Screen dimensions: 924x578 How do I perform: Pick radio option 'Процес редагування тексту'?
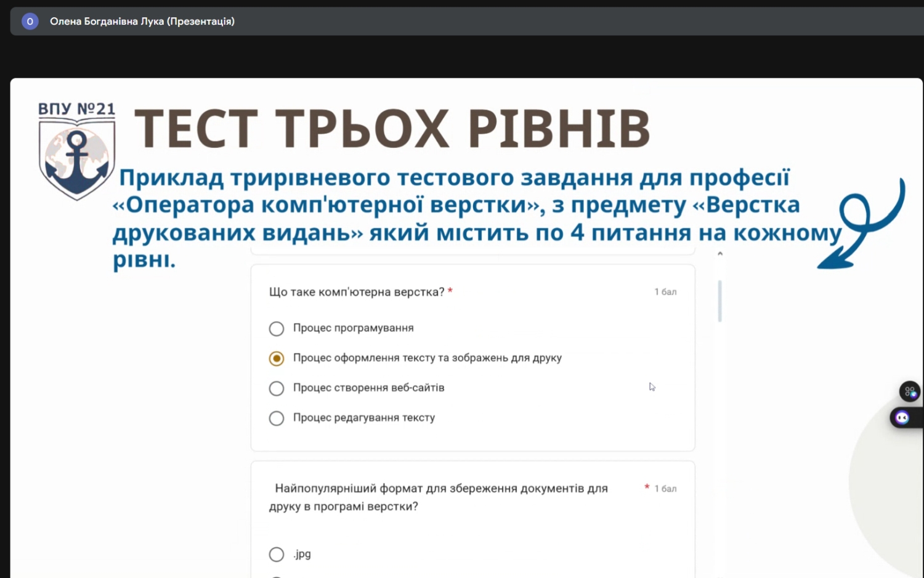coord(277,418)
